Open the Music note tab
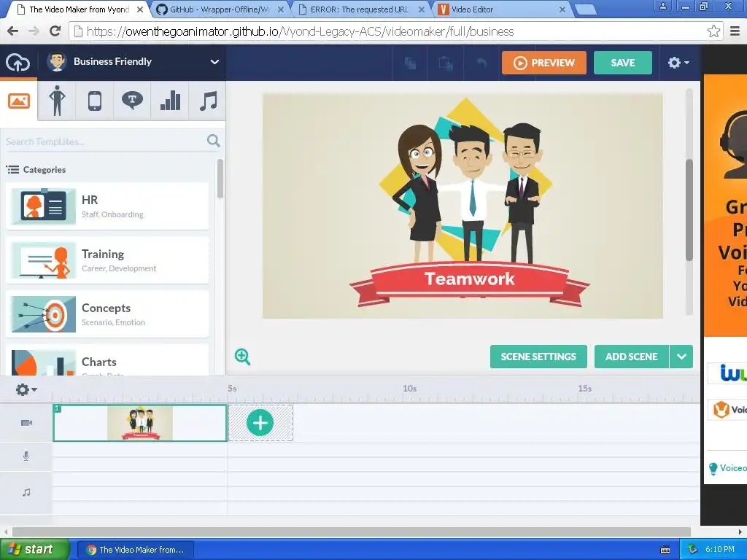 click(208, 101)
